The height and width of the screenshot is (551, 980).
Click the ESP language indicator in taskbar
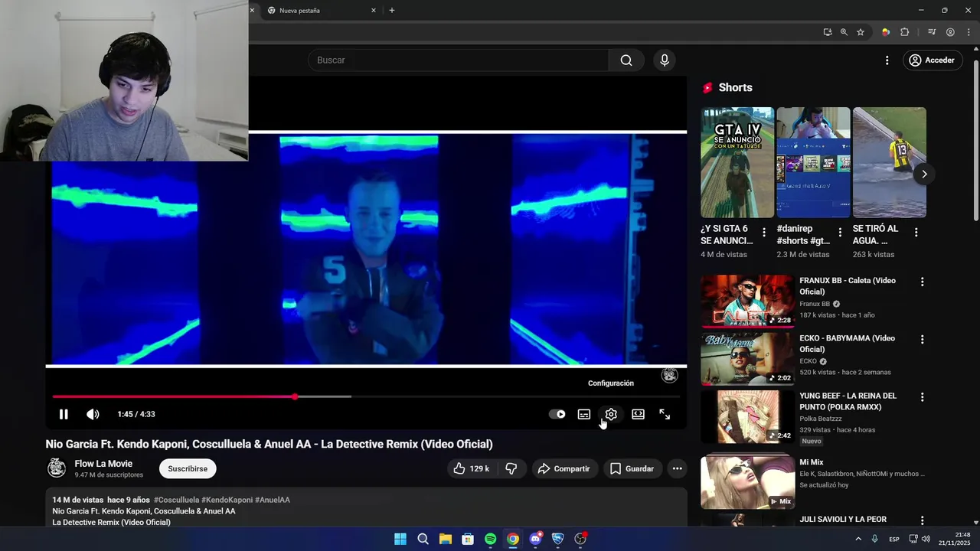pos(894,539)
